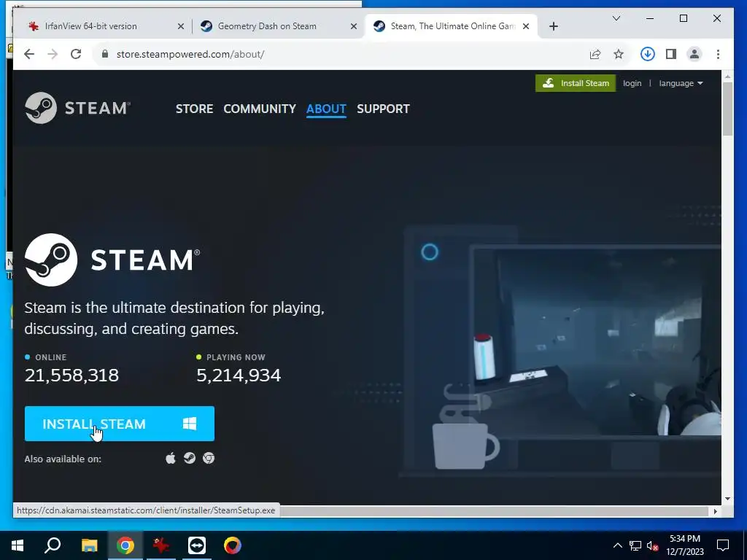
Task: Open the Chrome profile avatar
Action: [694, 54]
